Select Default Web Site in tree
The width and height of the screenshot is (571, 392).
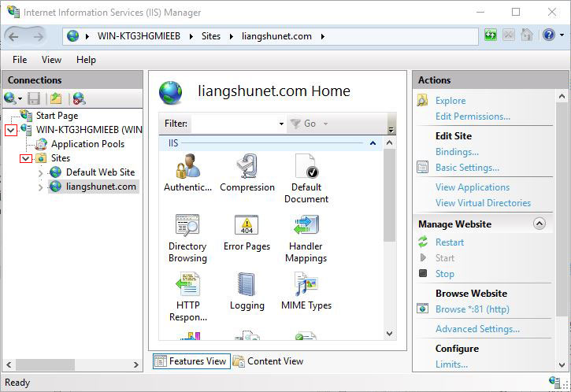[x=100, y=172]
